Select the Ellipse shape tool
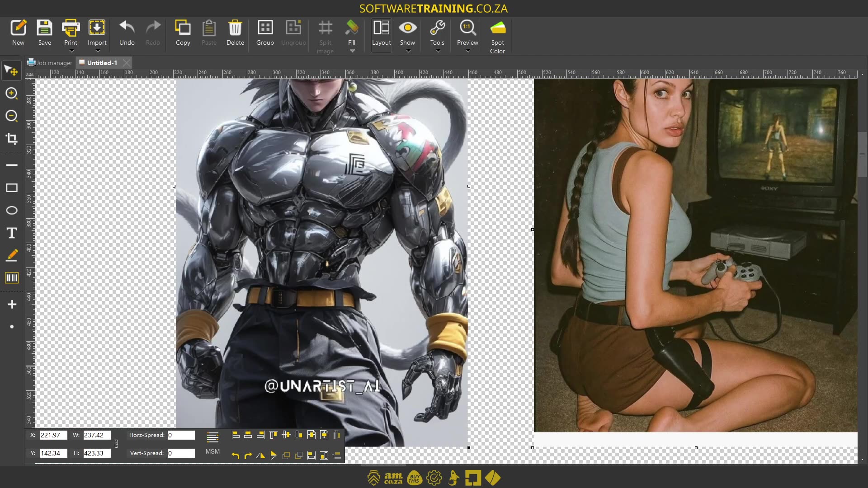868x488 pixels. click(x=11, y=210)
